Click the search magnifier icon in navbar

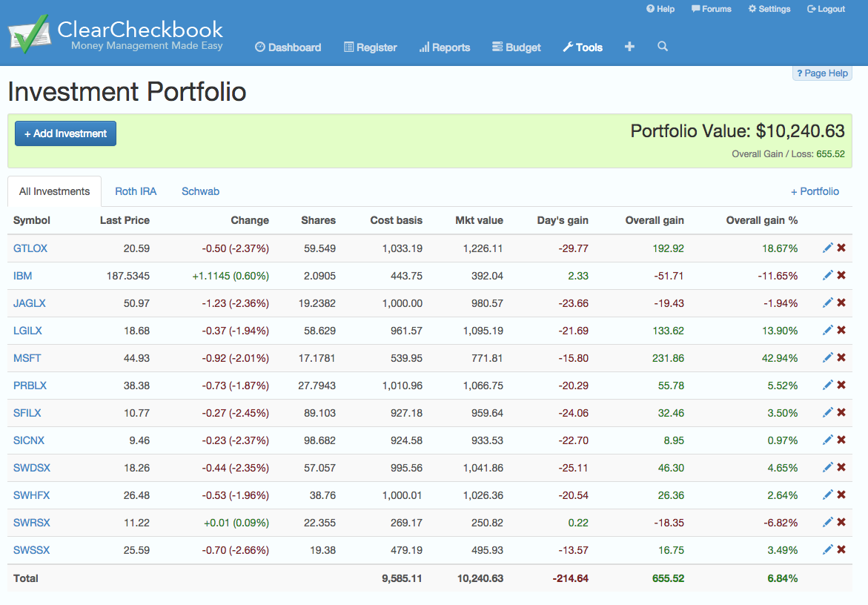click(663, 47)
